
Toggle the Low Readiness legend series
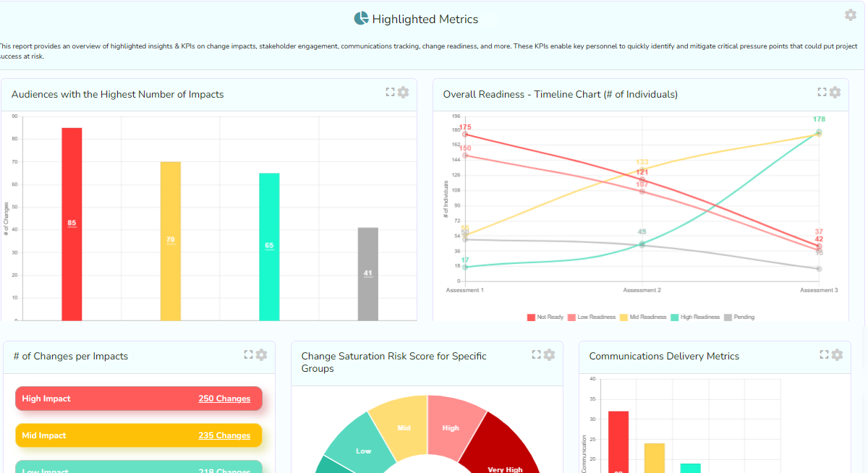pyautogui.click(x=592, y=317)
